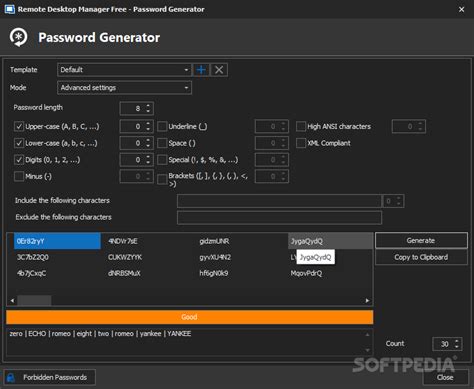Select password MqovPdrQ in the list
Viewport: 474px width, 389px height.
click(306, 273)
